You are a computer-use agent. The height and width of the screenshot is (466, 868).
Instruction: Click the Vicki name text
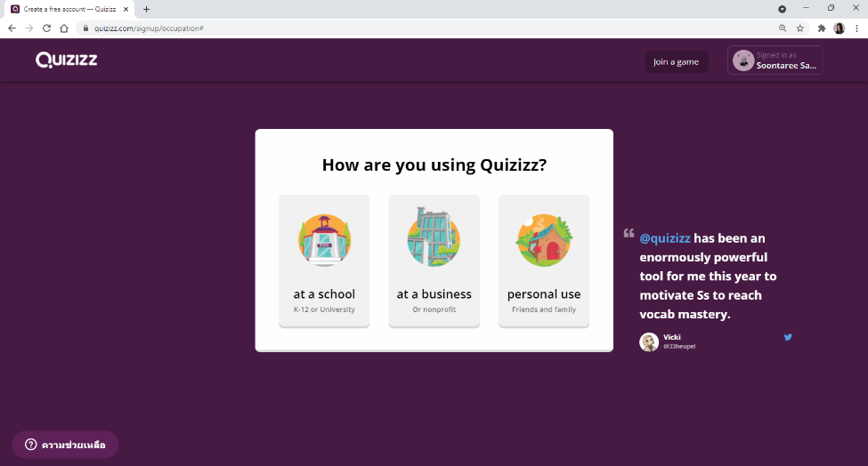click(x=672, y=337)
